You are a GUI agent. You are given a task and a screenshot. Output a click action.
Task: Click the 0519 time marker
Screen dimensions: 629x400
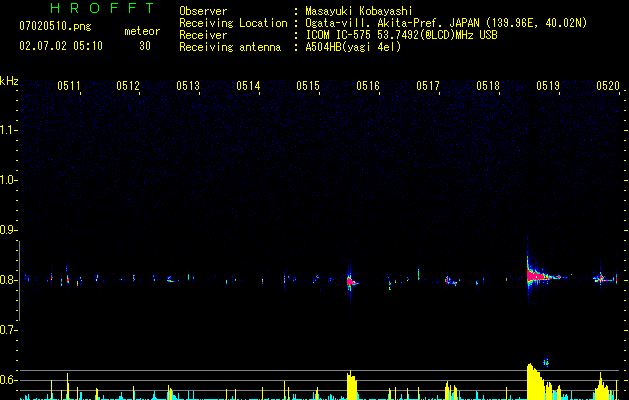(548, 86)
